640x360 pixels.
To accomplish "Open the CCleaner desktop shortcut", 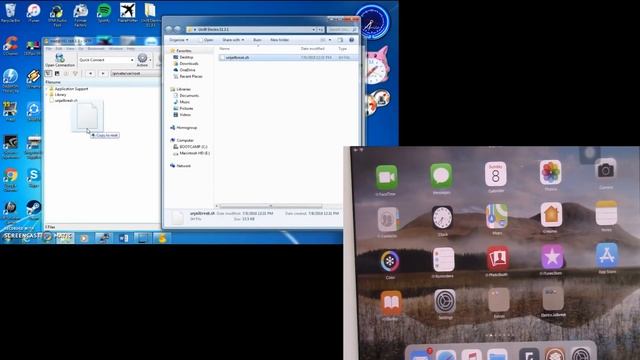I will 10,46.
